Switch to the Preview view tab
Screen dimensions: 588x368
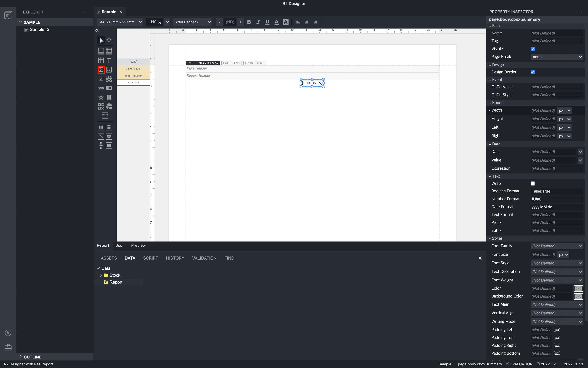138,245
